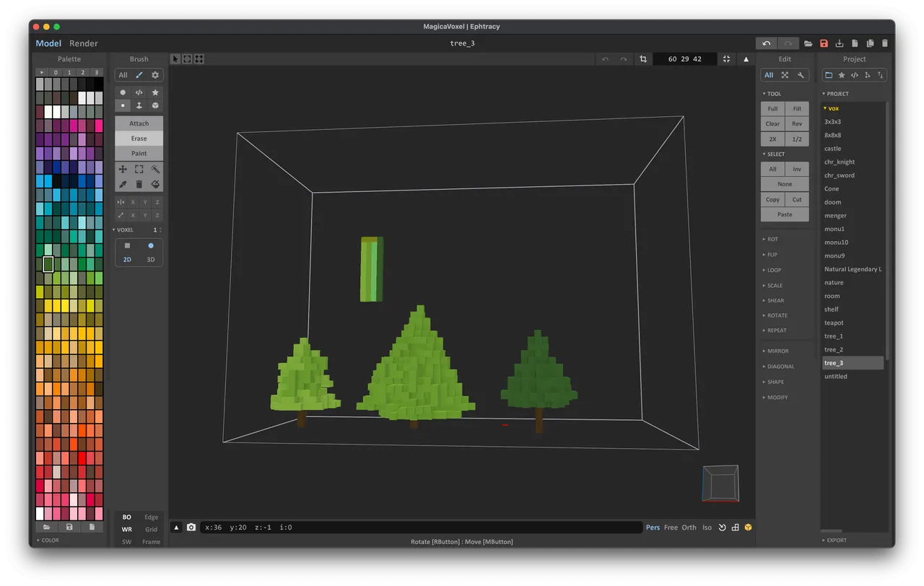Click the Fill tool button
The image size is (924, 586).
point(797,109)
